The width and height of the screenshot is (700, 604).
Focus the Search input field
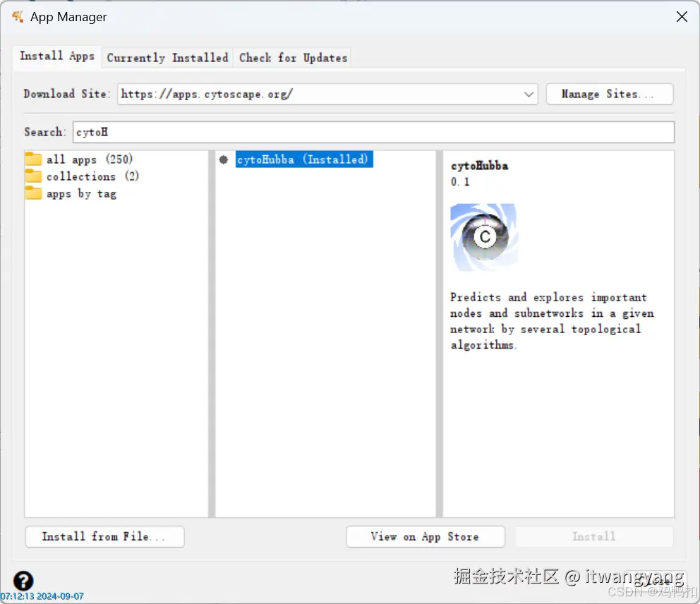point(373,132)
